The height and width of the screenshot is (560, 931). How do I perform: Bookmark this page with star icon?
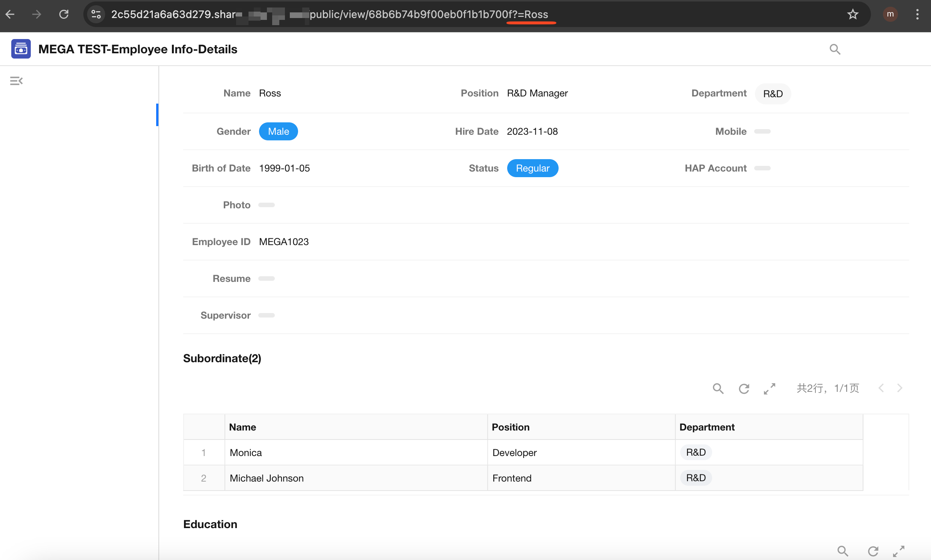point(853,14)
